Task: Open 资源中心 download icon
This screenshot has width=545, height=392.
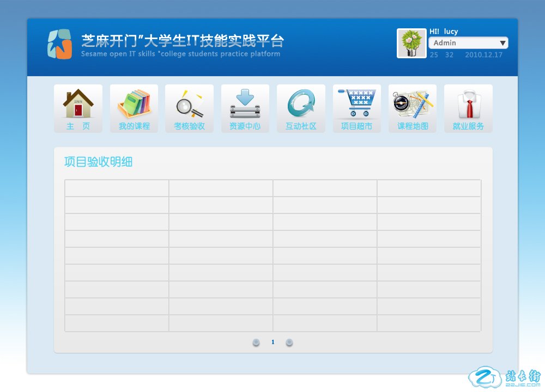Action: pos(245,103)
